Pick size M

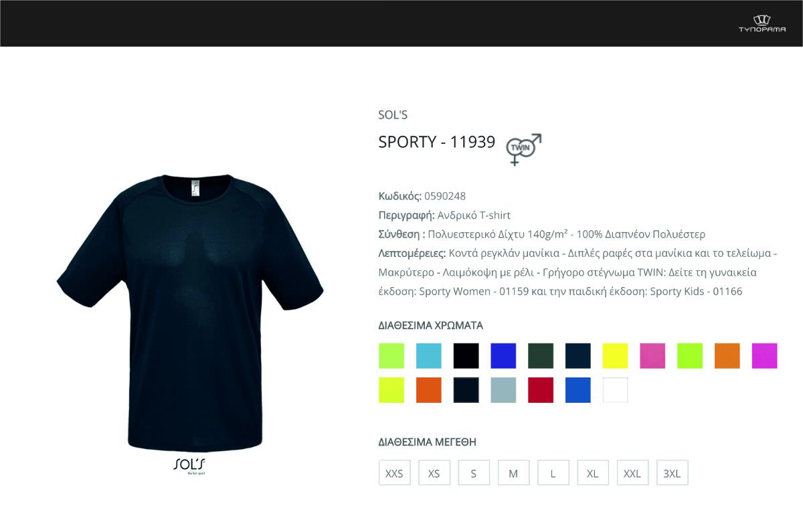[513, 473]
